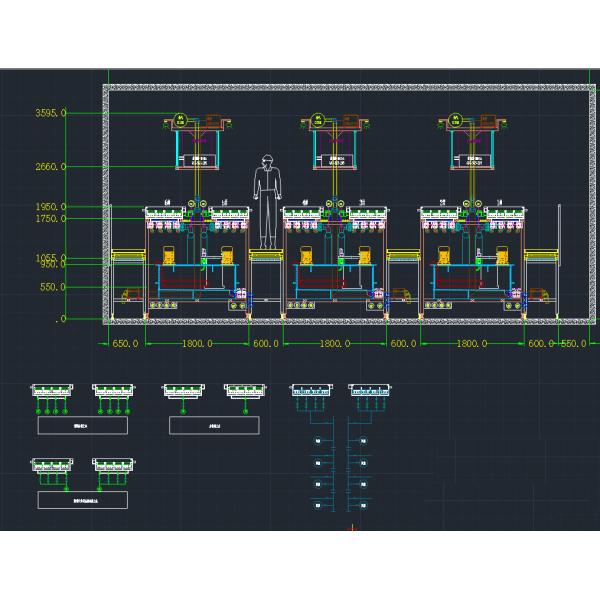Select the 2660.0 elevation label
Image resolution: width=600 pixels, height=600 pixels.
pyautogui.click(x=50, y=167)
